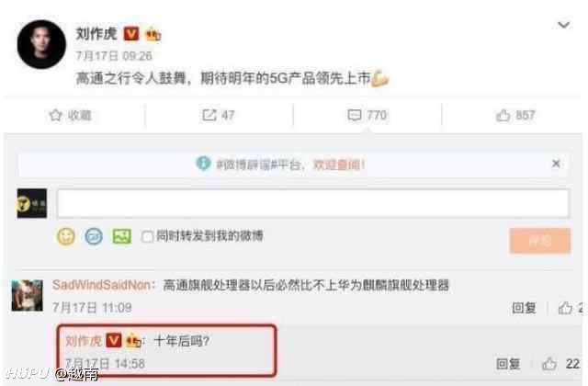Open SadWindSaidNon's profile name link
This screenshot has height=386, width=588.
tap(101, 285)
